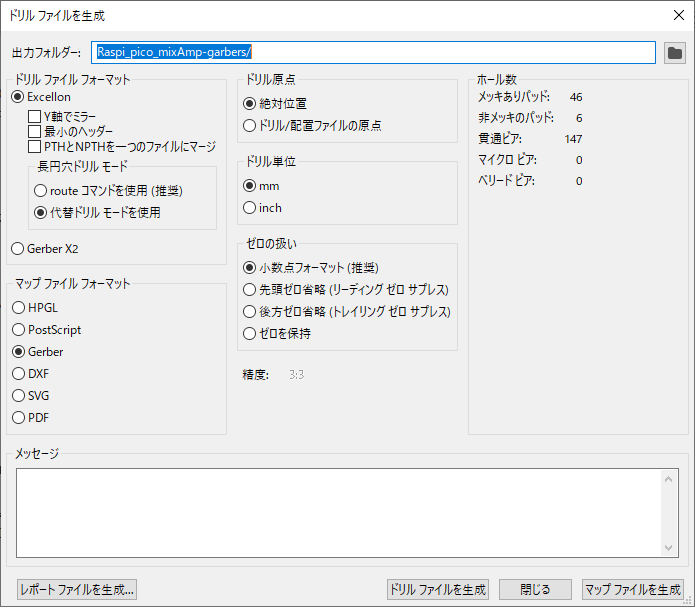Click the output folder path field
This screenshot has height=607, width=695.
(x=373, y=53)
